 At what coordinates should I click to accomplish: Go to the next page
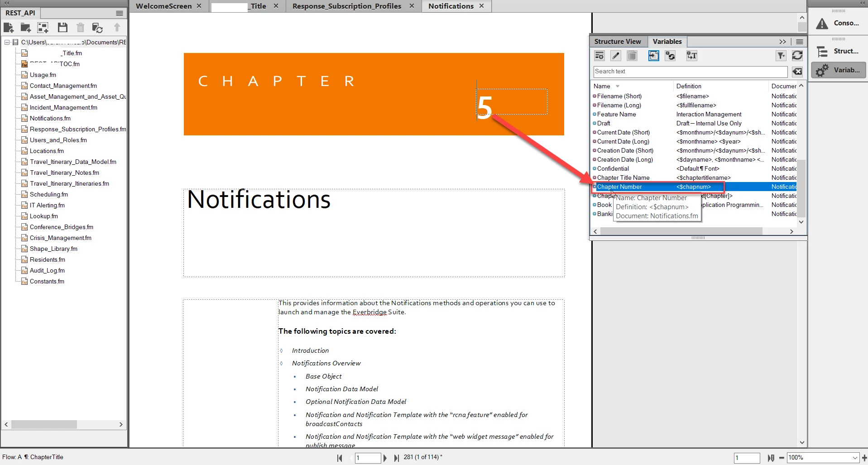[x=385, y=458]
